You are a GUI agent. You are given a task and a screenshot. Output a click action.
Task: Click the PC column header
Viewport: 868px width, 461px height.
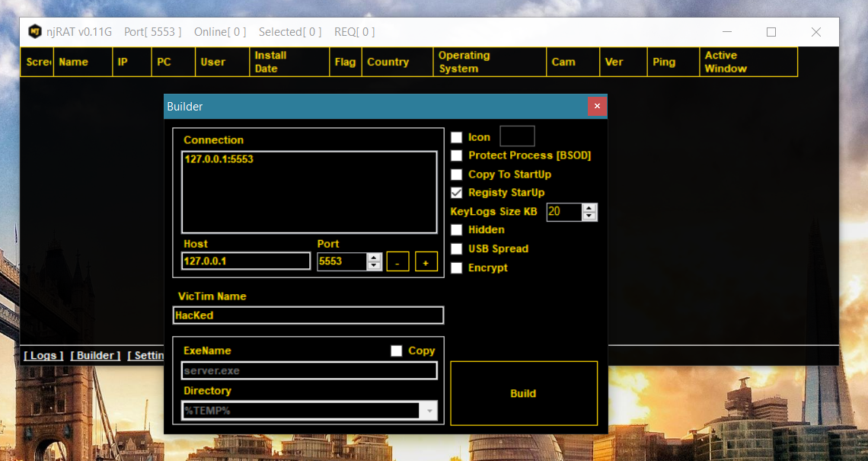click(174, 62)
